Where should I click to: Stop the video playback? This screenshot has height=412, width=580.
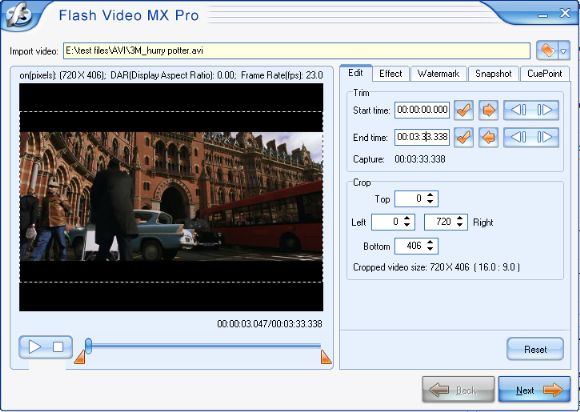(58, 347)
